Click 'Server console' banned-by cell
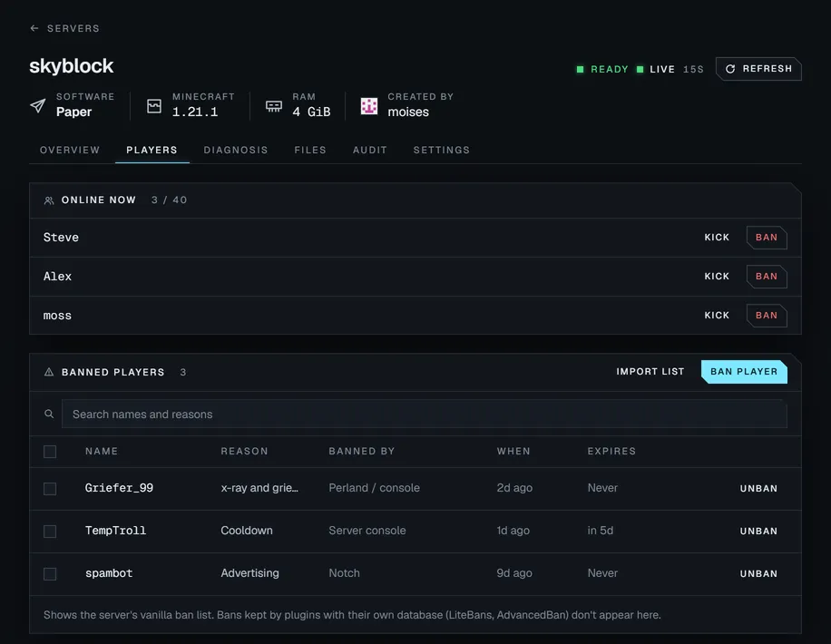Image resolution: width=831 pixels, height=644 pixels. click(367, 531)
